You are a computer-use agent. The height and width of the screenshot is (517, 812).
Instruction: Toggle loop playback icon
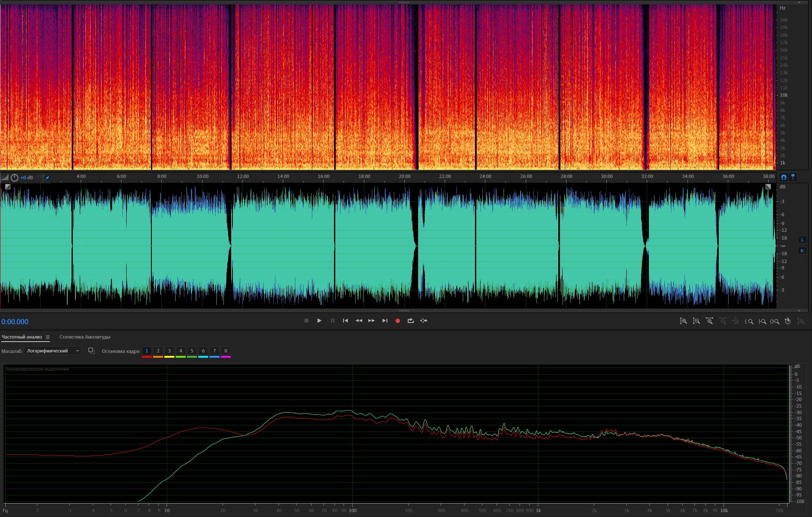[410, 321]
